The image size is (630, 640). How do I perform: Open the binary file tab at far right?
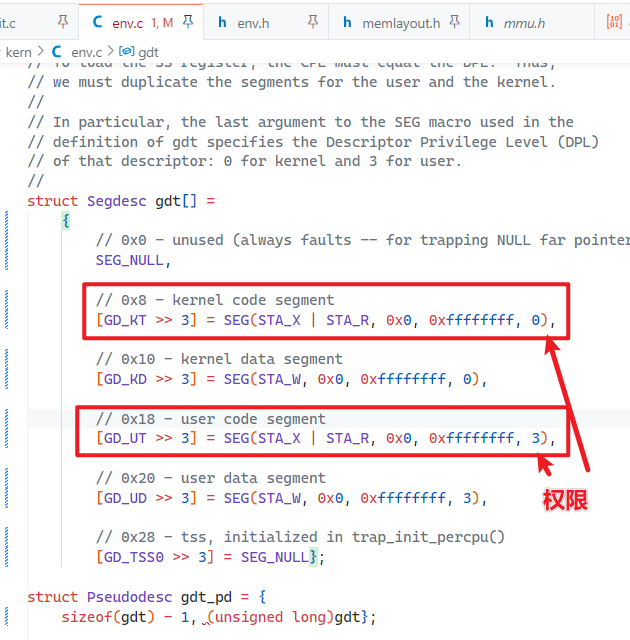click(x=614, y=21)
